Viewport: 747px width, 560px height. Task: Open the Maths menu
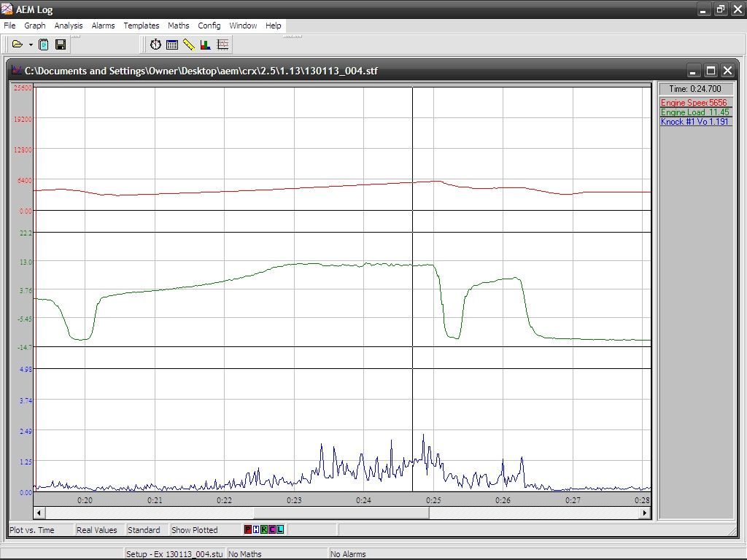[x=179, y=26]
